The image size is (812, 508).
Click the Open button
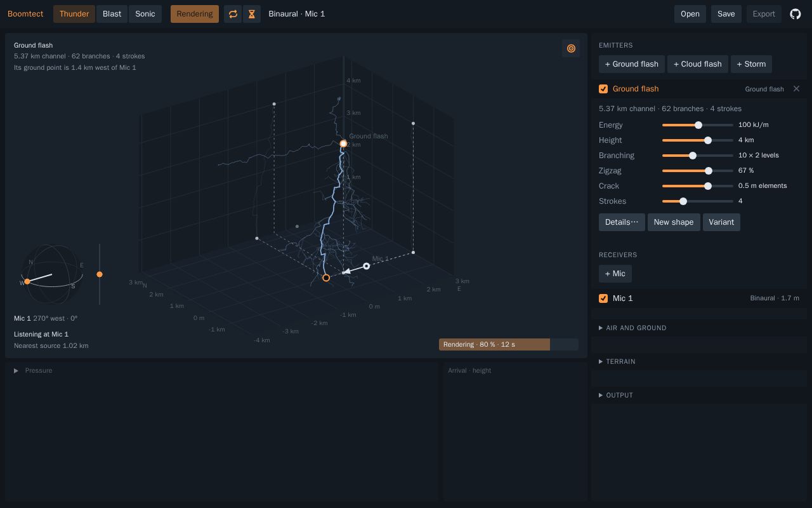pyautogui.click(x=690, y=14)
